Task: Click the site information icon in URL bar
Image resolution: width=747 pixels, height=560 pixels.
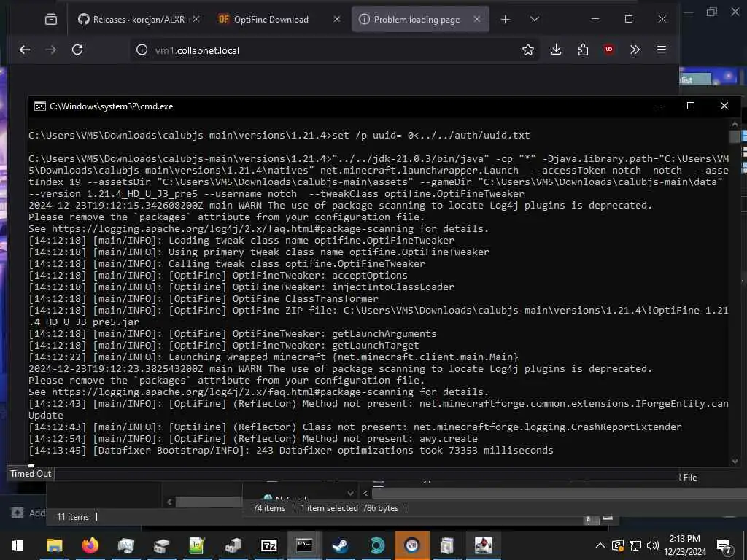Action: [x=142, y=50]
